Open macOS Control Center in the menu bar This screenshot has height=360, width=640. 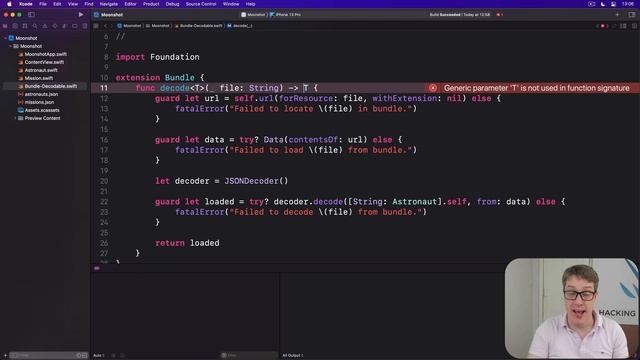click(x=613, y=4)
